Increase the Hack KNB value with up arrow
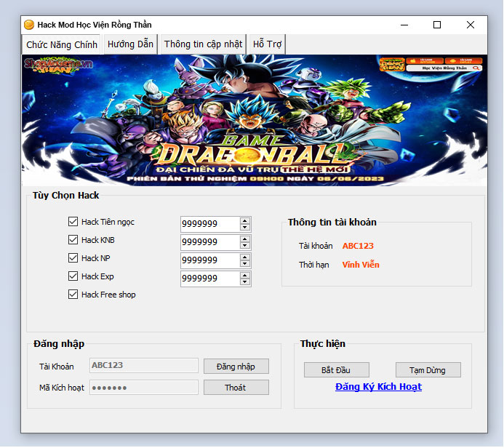 [x=245, y=239]
